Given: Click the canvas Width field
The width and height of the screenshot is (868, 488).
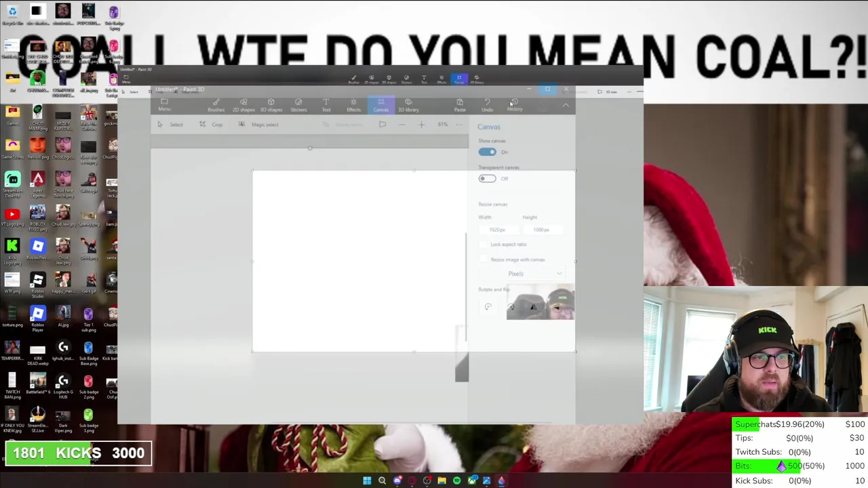Looking at the screenshot, I should [x=498, y=230].
